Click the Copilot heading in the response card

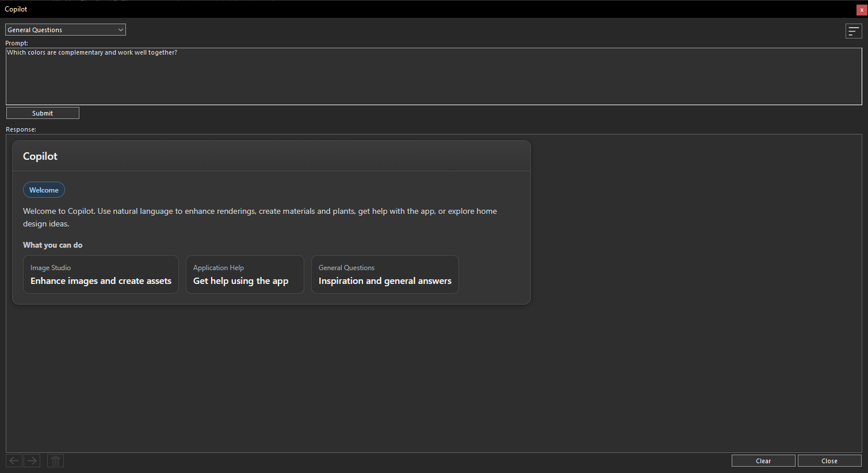pyautogui.click(x=40, y=156)
